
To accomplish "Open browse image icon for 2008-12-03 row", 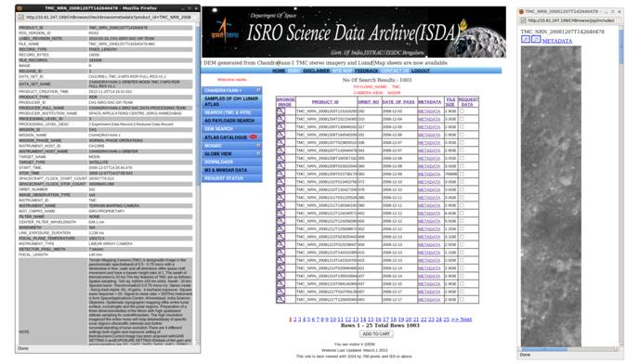I will [x=280, y=110].
